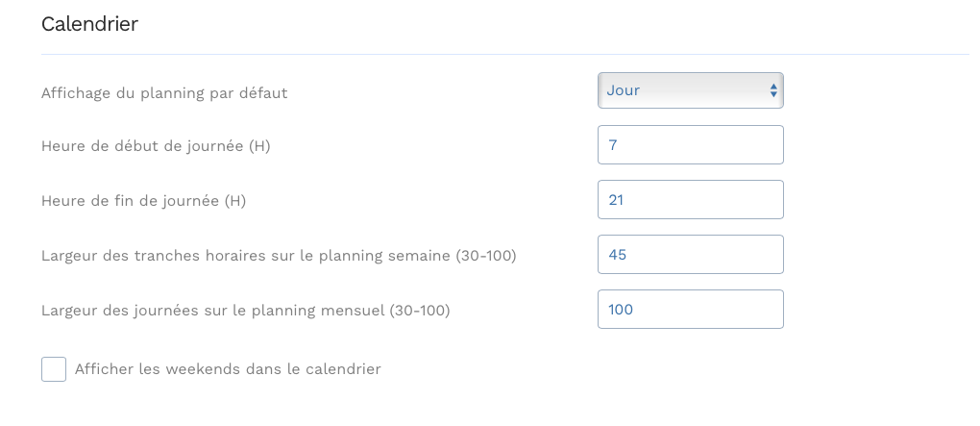Enable showing weekends in the calendar
The width and height of the screenshot is (980, 426).
click(x=54, y=369)
